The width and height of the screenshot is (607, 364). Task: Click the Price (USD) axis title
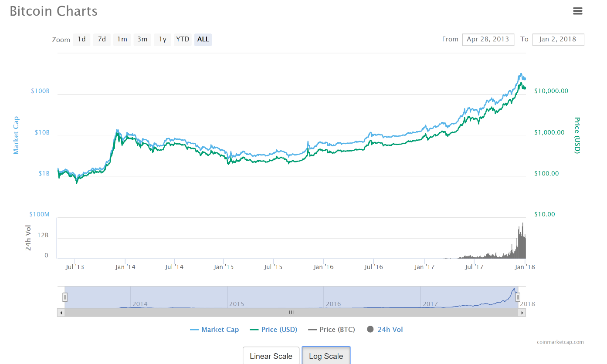577,135
